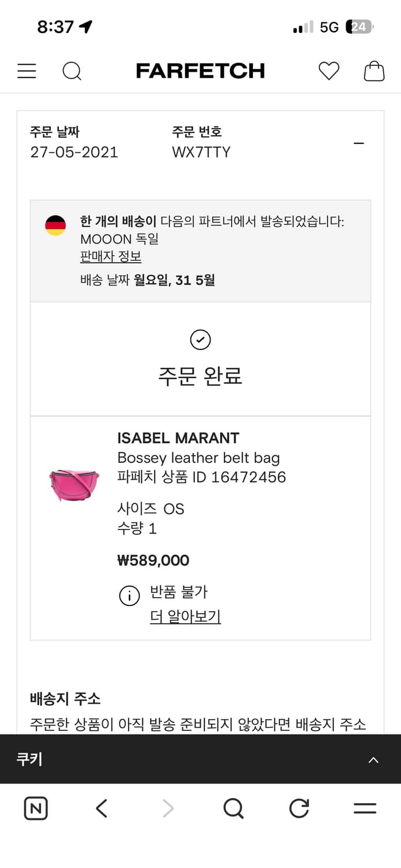Screen dimensions: 401x868
Task: Tap the 주문 완료 checkmark icon
Action: tap(200, 340)
